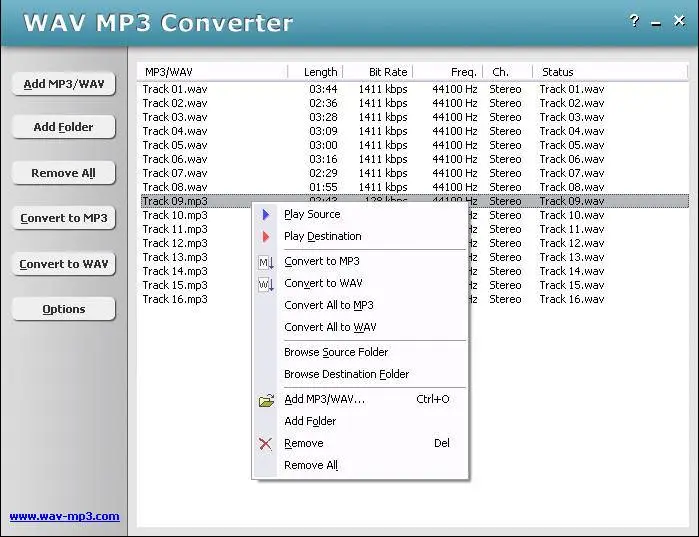Click the red X Remove icon

[265, 443]
